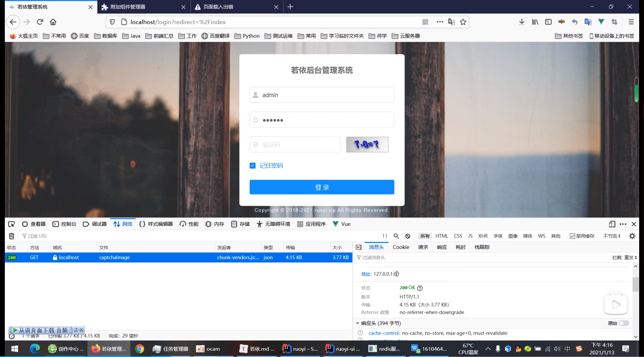
Task: Open the 调试器 devtools tab
Action: click(95, 224)
